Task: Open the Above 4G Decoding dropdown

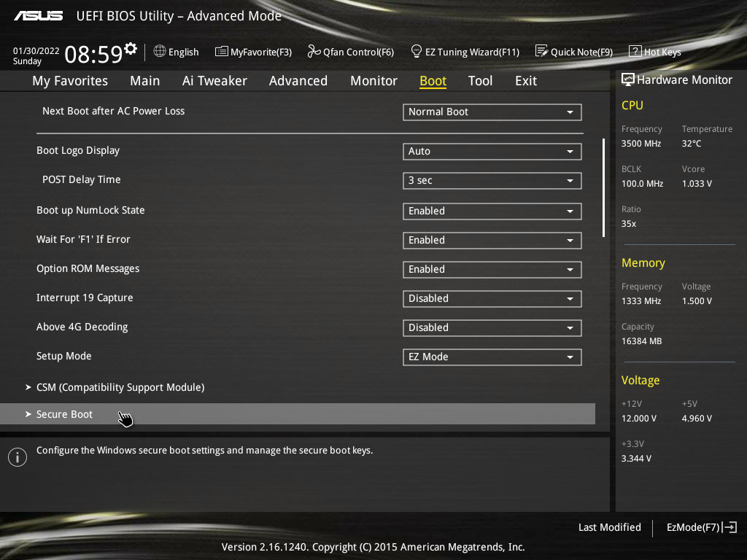Action: 492,327
